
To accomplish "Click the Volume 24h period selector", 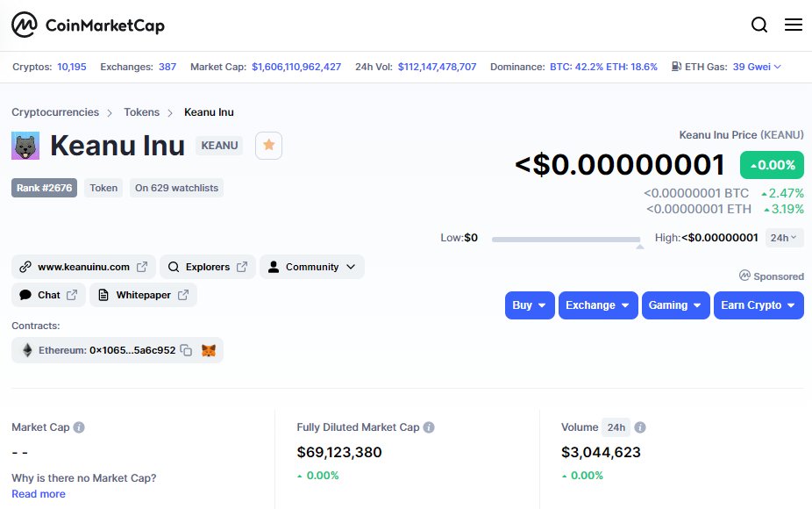I will [616, 427].
